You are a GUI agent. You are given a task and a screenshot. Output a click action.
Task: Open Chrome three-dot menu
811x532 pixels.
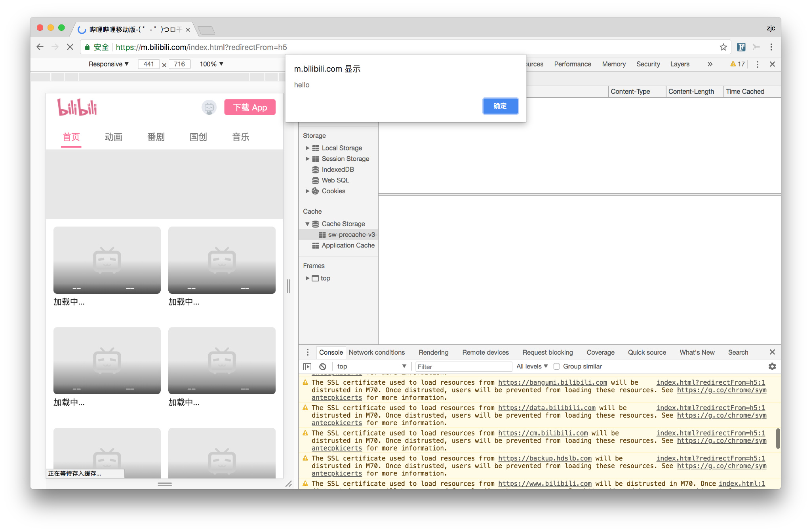[x=771, y=47]
